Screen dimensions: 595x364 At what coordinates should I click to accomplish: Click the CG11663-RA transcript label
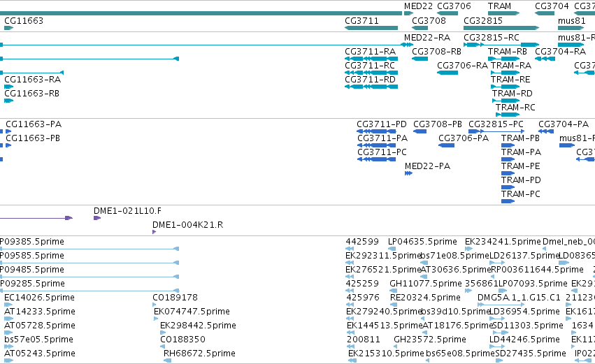click(32, 80)
